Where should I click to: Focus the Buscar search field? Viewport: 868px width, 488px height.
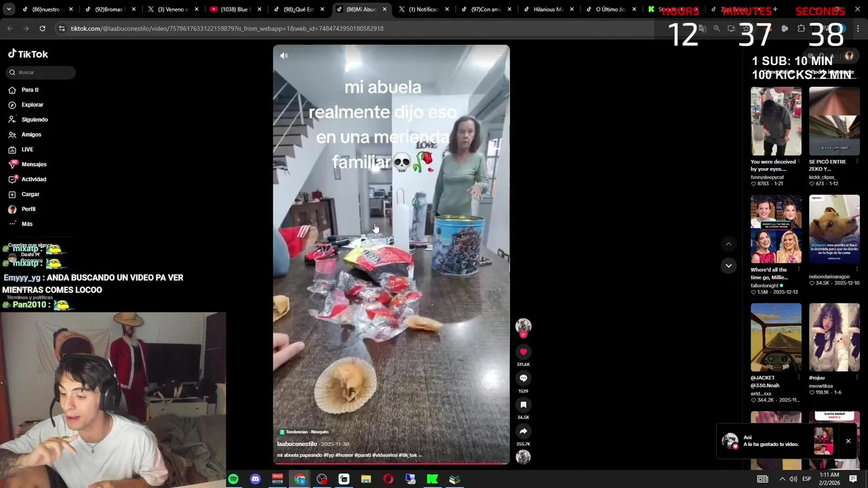pos(41,72)
